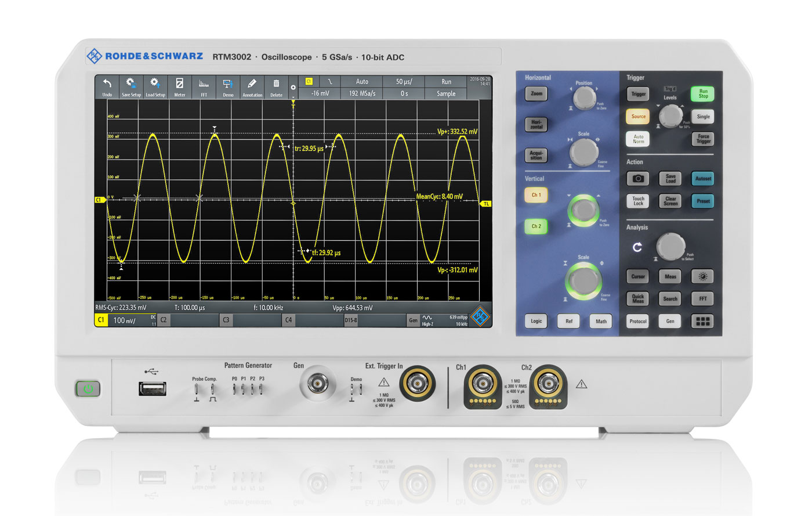Toggle the Run Stop button

pos(702,93)
